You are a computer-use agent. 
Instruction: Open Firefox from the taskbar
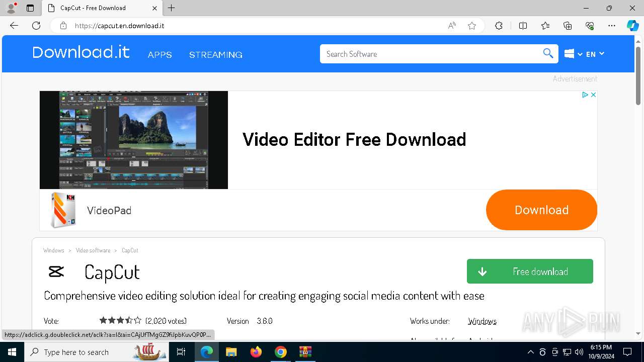[256, 352]
